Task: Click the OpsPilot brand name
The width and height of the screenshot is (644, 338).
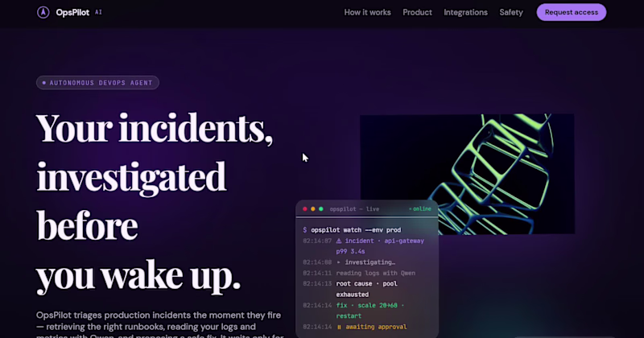Action: 72,12
